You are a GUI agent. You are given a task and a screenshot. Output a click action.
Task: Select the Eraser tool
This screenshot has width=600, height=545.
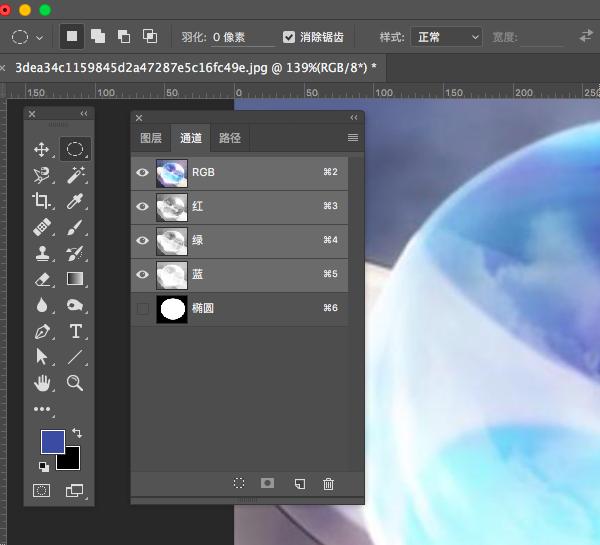(42, 279)
